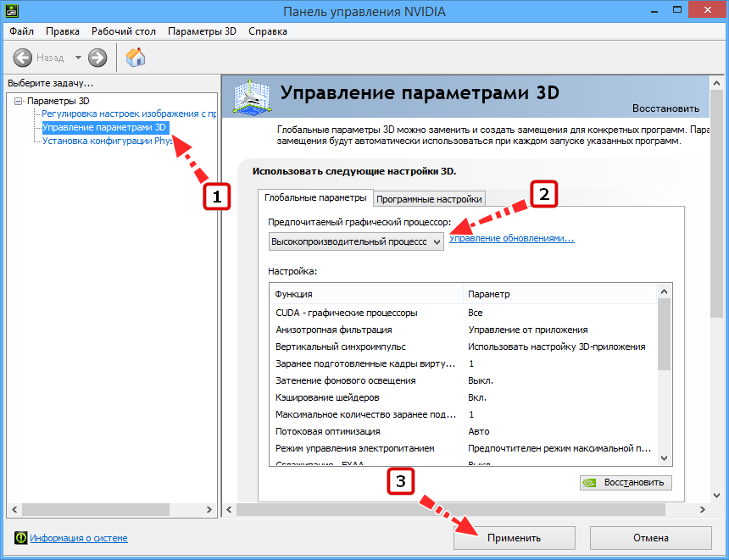Click the Применить button
Viewport: 729px width, 560px height.
515,538
